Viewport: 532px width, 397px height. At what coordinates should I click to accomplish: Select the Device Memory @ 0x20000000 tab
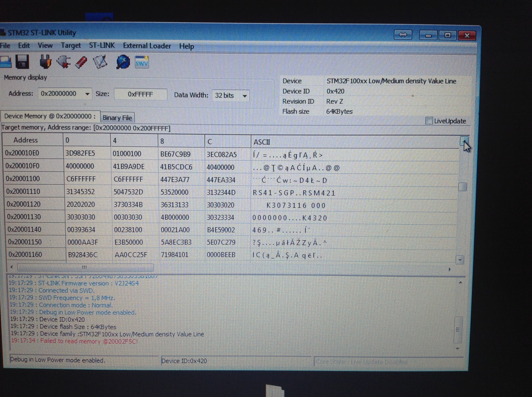50,116
